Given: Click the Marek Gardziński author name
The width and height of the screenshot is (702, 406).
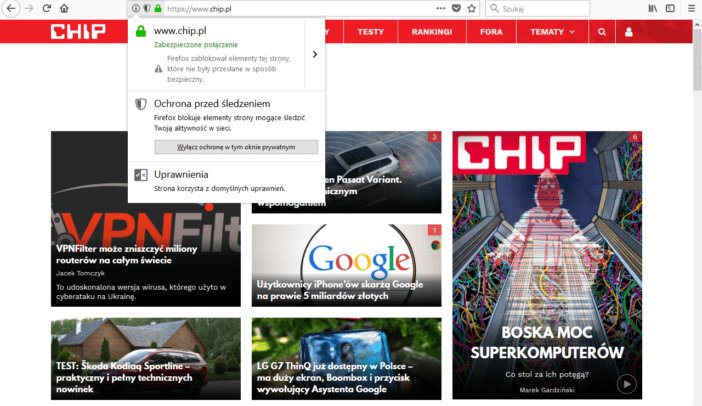Looking at the screenshot, I should coord(547,390).
